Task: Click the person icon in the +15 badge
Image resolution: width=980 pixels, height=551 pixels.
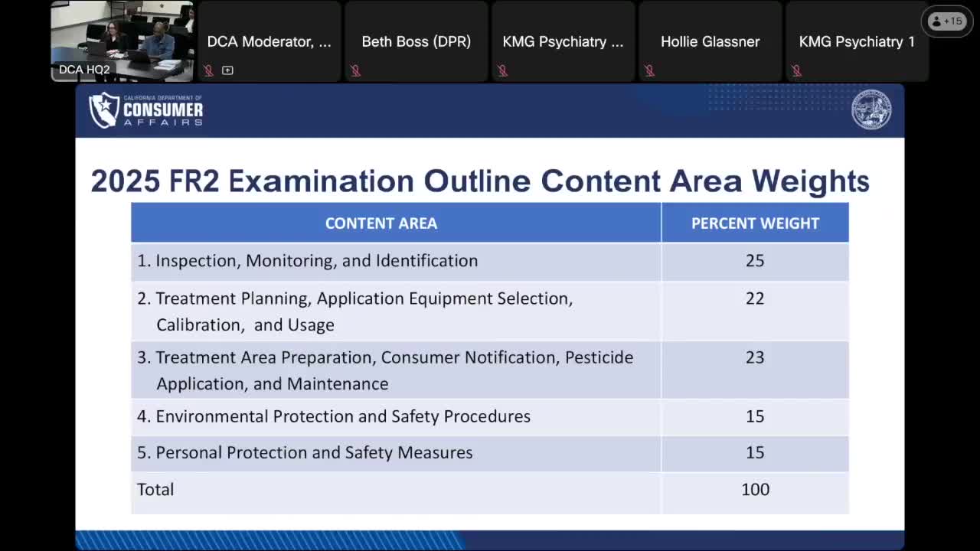Action: 937,21
